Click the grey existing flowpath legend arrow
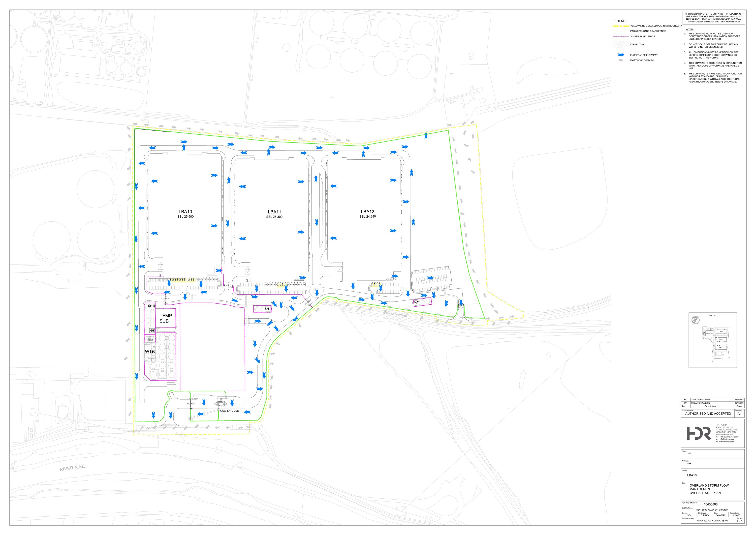The image size is (756, 535). (621, 60)
